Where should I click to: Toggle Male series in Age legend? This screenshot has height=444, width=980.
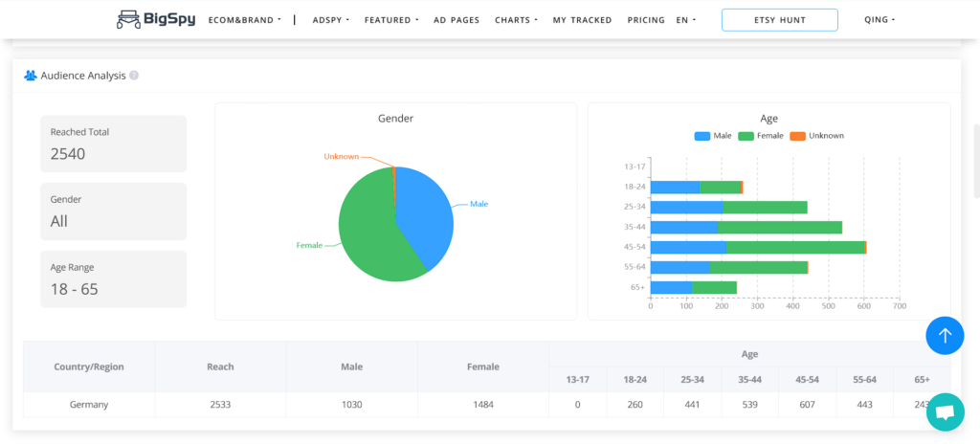pyautogui.click(x=712, y=136)
